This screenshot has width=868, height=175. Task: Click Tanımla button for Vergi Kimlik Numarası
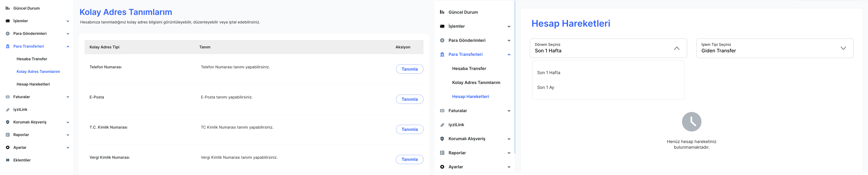click(409, 159)
